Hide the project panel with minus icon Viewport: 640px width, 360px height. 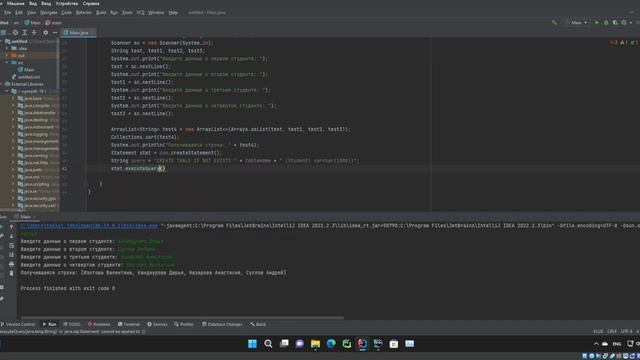click(55, 32)
